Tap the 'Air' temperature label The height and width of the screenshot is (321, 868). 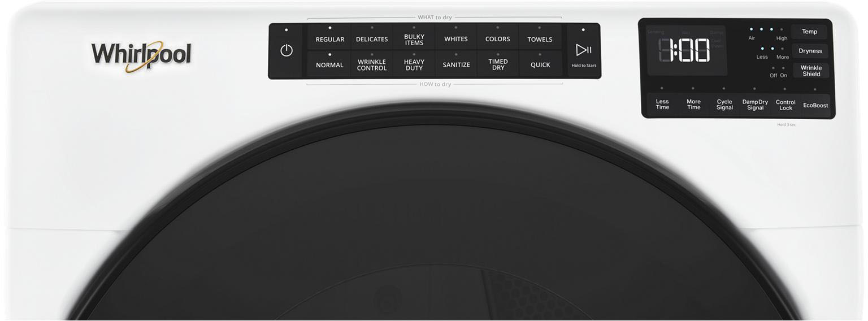click(x=752, y=38)
